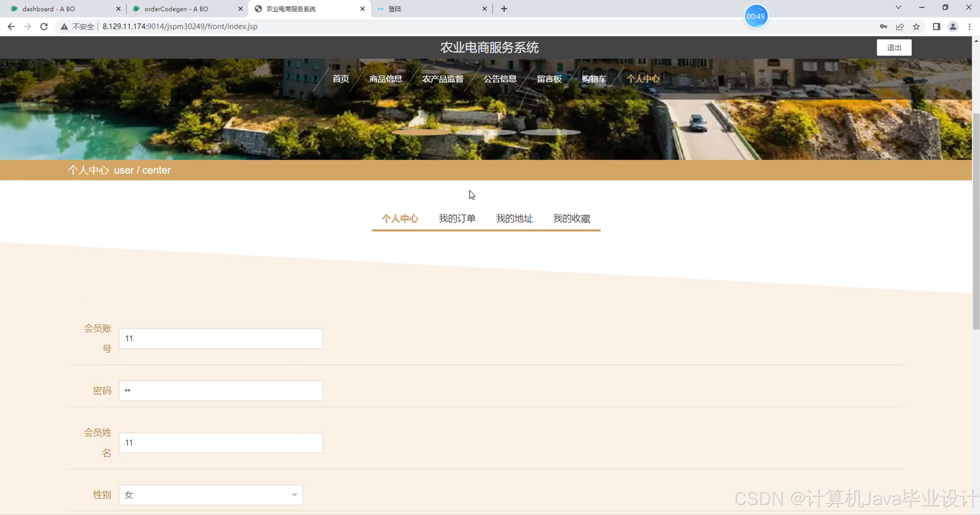Click the 会员账号 input field
The width and height of the screenshot is (980, 515).
221,338
